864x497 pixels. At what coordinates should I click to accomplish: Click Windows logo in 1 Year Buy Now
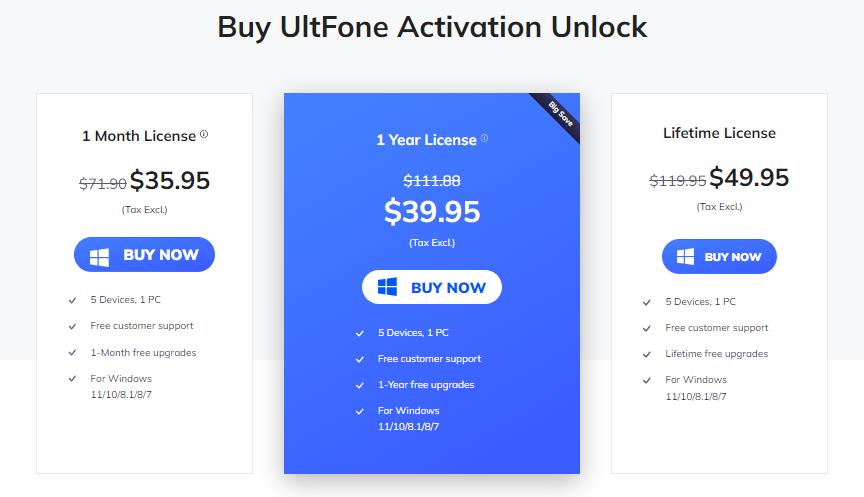[x=388, y=288]
